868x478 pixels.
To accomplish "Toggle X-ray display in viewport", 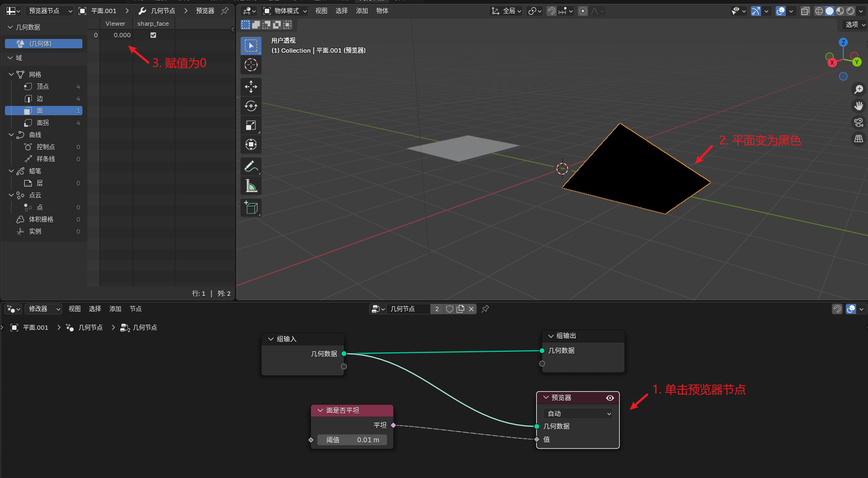I will [805, 11].
